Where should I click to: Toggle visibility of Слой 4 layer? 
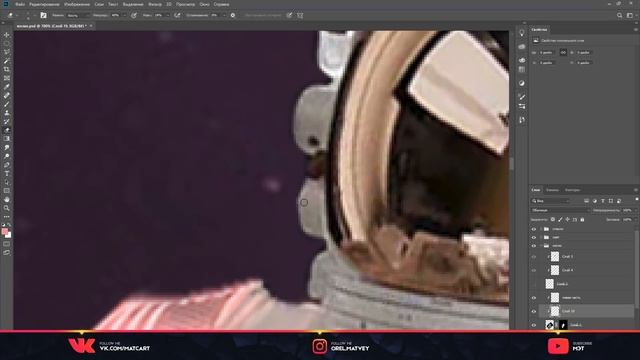click(x=533, y=270)
